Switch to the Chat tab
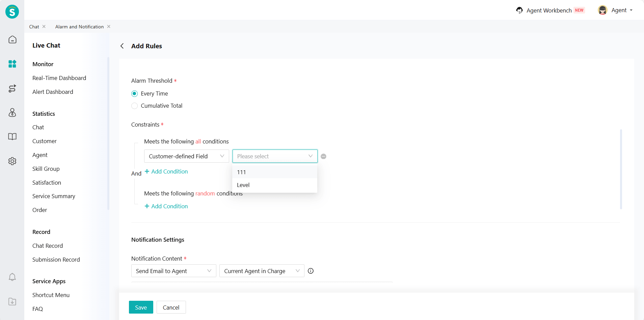The height and width of the screenshot is (320, 644). pos(34,27)
